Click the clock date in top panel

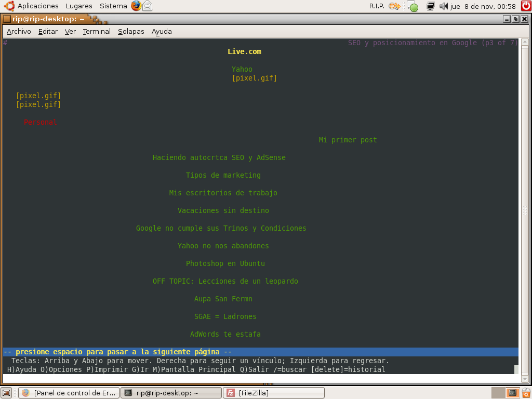click(483, 6)
